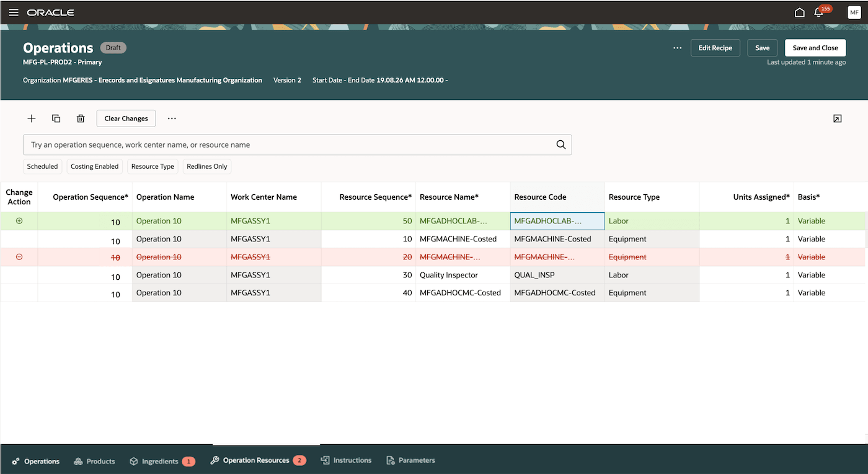Viewport: 868px width, 474px height.
Task: Switch to the Products tab
Action: [x=94, y=461]
